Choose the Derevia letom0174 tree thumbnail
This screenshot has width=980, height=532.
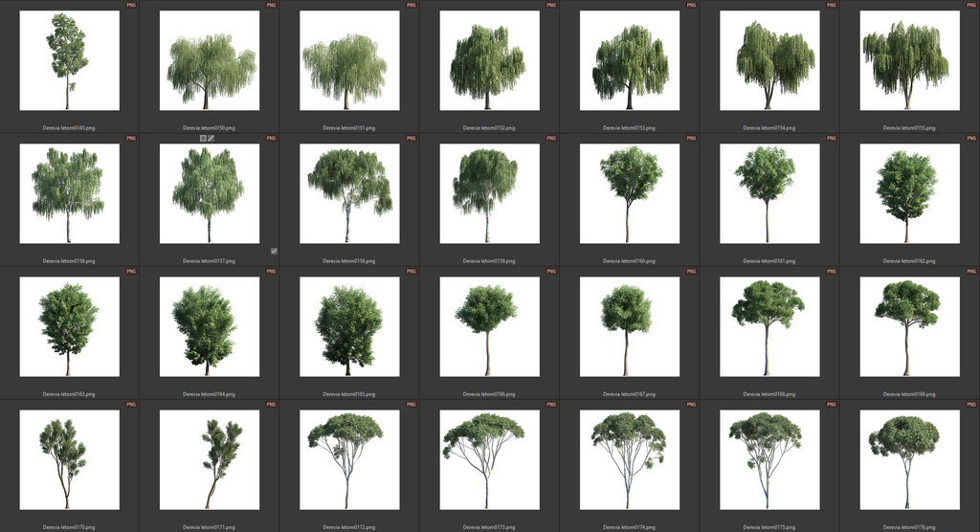(x=630, y=460)
